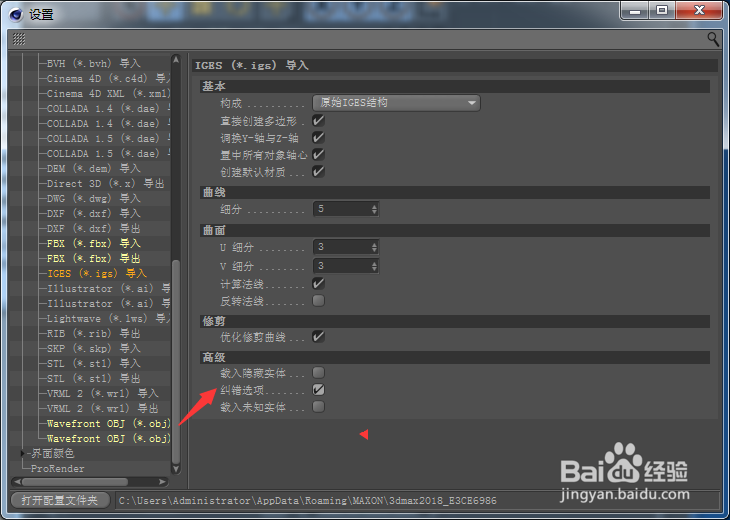Click the Cinema 4D logo in title bar
Screen dimensions: 730x520
16,14
